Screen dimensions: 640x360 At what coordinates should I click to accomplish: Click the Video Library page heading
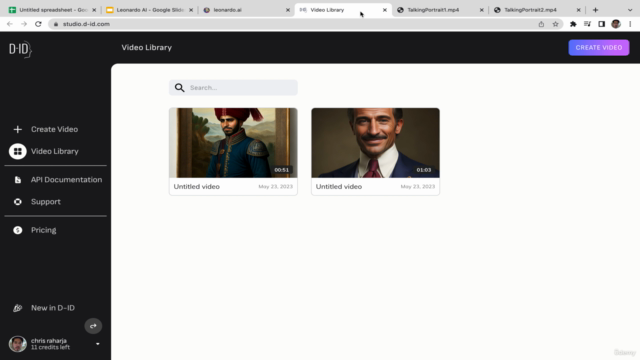(x=147, y=48)
